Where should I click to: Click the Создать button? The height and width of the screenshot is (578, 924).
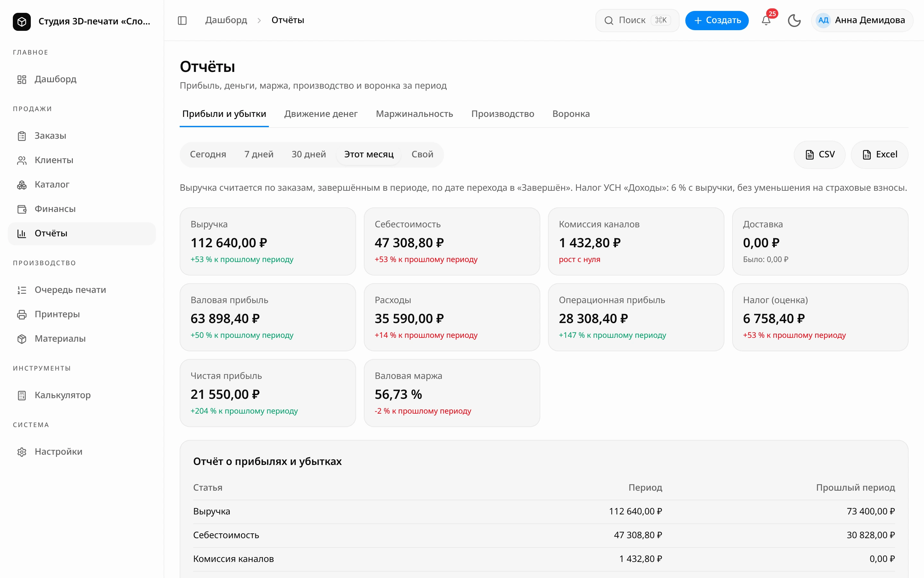717,20
